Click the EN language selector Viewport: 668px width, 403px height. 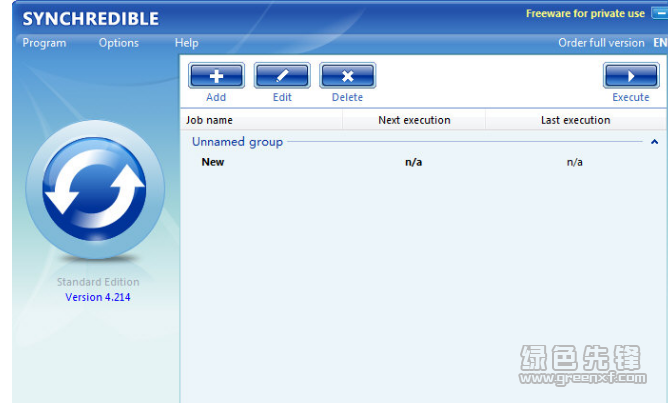(x=660, y=43)
